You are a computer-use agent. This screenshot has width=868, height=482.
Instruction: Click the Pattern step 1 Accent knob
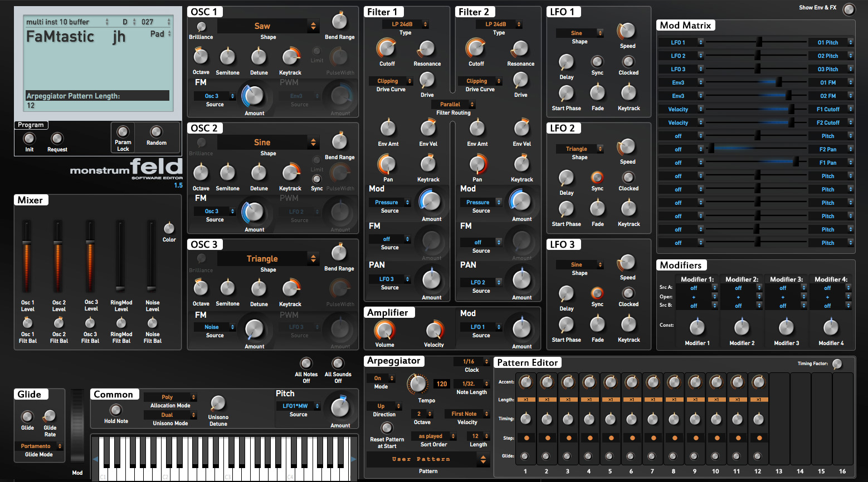tap(525, 382)
